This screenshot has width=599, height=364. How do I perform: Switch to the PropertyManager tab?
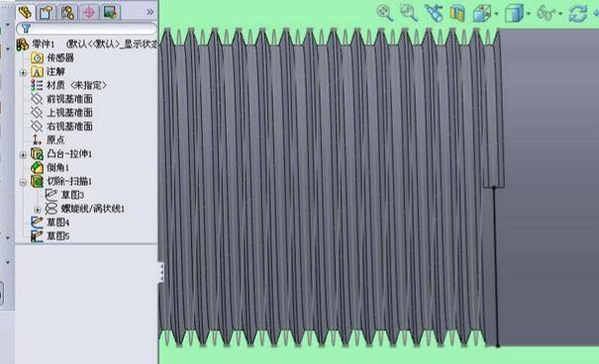[46, 13]
